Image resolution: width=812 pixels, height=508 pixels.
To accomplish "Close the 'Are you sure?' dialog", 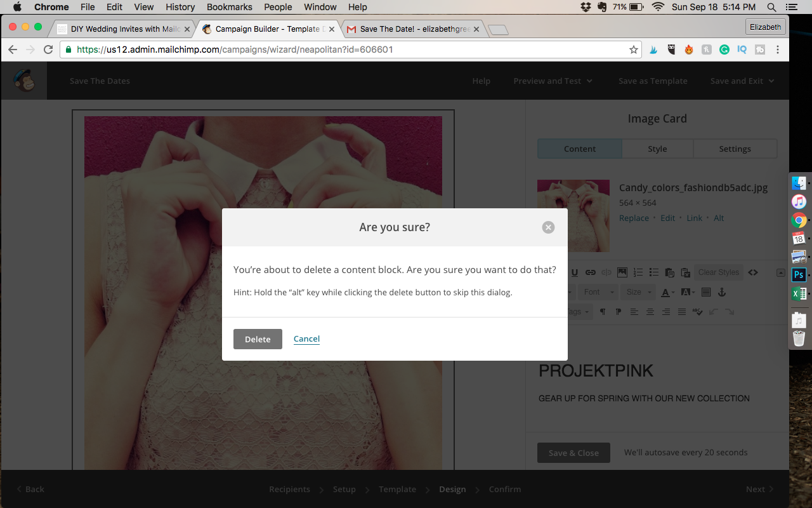I will (548, 227).
